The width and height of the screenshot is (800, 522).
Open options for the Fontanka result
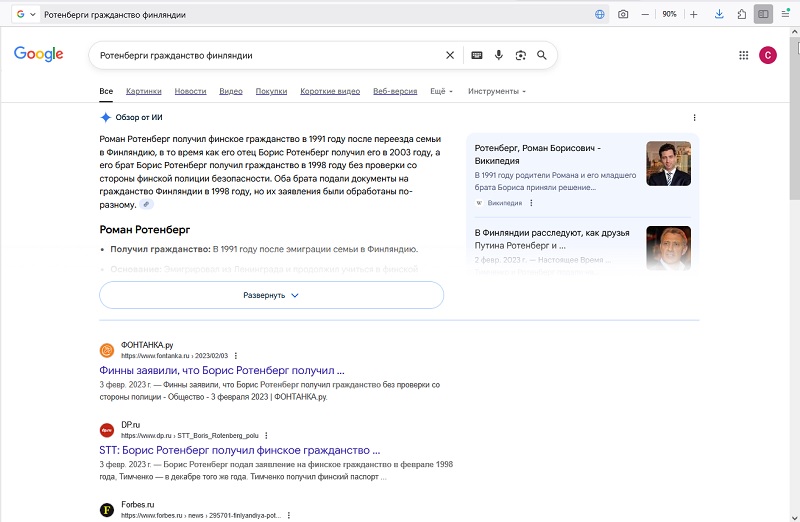pyautogui.click(x=236, y=356)
